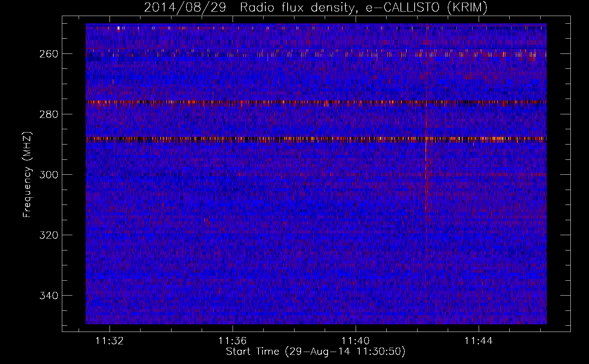Click the 'Start Time (29-Aug-14 11:30:50)' x-axis label
This screenshot has width=589, height=364.
(316, 352)
